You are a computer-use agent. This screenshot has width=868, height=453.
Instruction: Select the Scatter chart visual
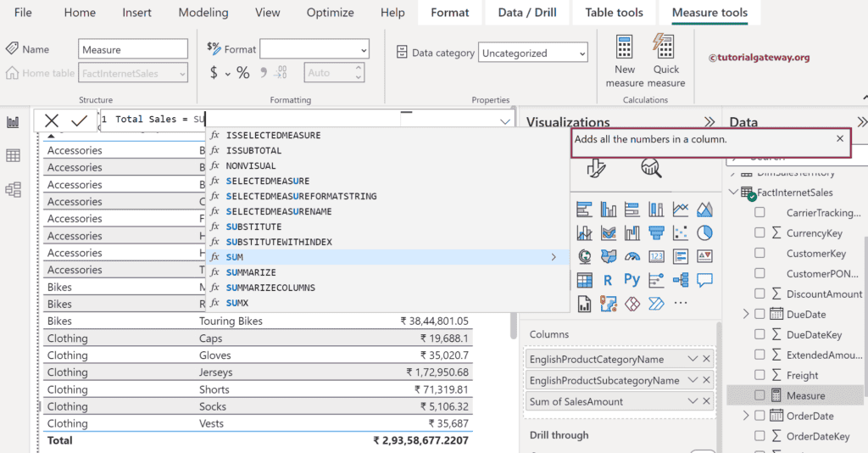681,233
